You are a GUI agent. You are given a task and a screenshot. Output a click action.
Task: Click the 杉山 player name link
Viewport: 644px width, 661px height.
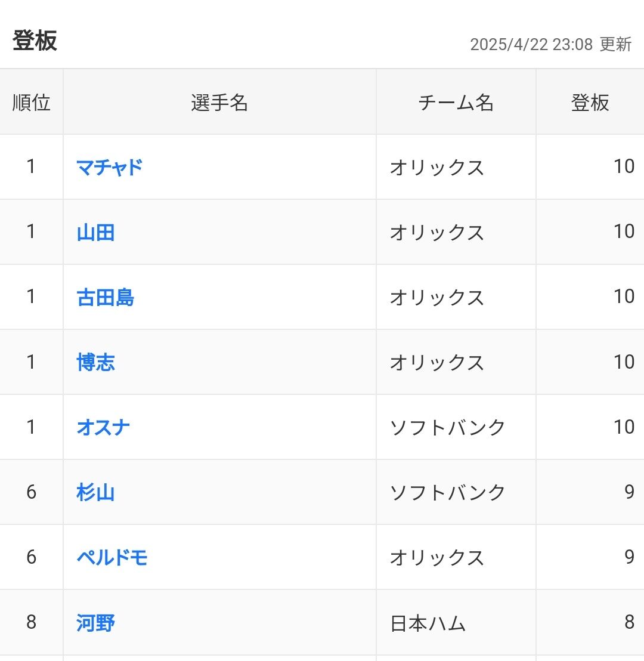95,492
